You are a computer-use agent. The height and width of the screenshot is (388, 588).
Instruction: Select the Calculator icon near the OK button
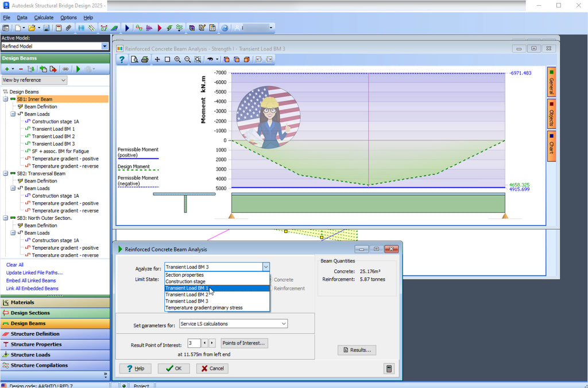coord(389,368)
